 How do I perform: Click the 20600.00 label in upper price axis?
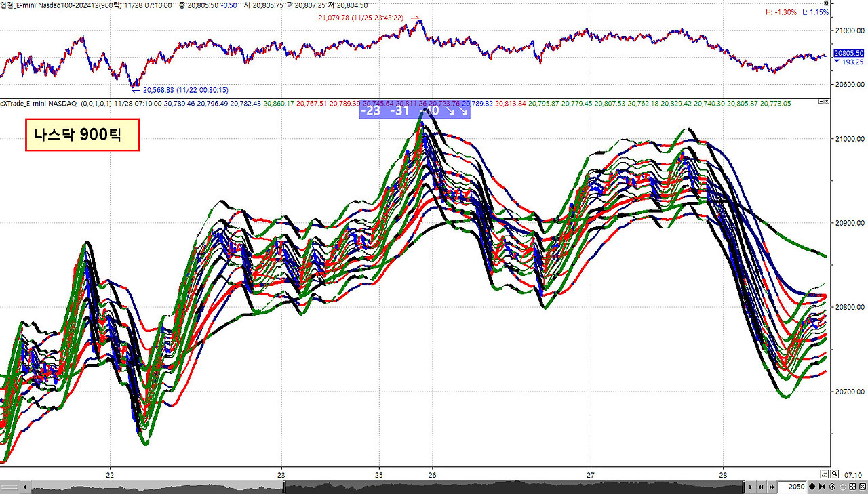[x=850, y=85]
